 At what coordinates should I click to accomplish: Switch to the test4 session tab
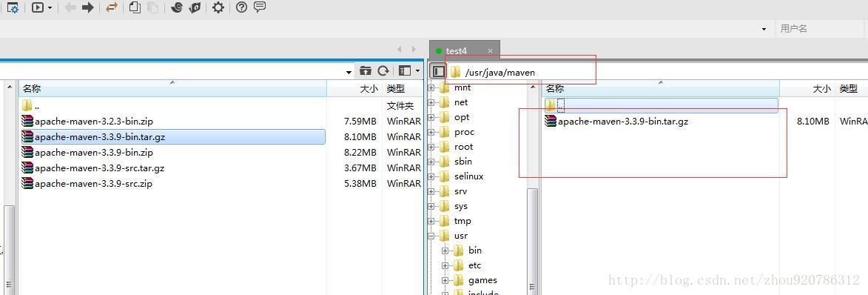click(x=457, y=50)
